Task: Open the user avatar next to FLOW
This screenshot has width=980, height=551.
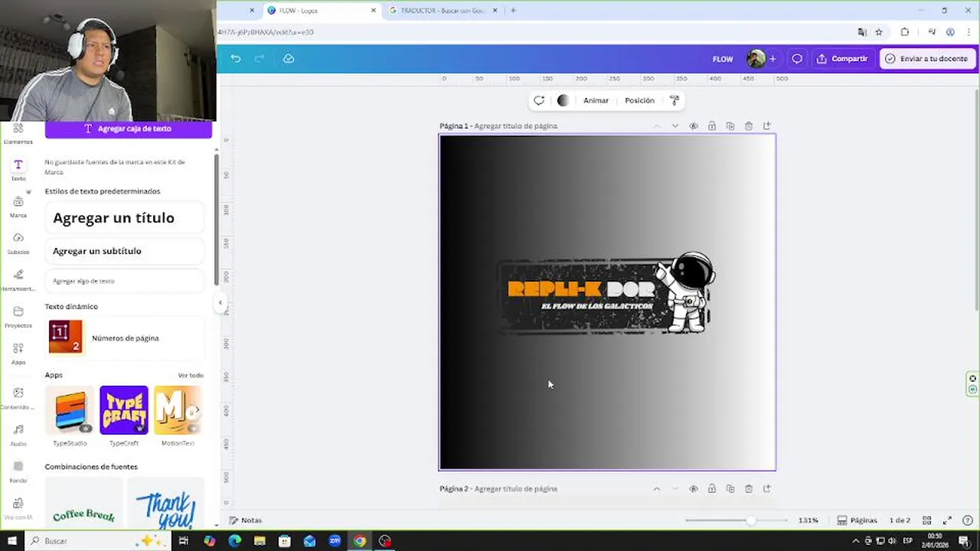Action: pyautogui.click(x=756, y=59)
